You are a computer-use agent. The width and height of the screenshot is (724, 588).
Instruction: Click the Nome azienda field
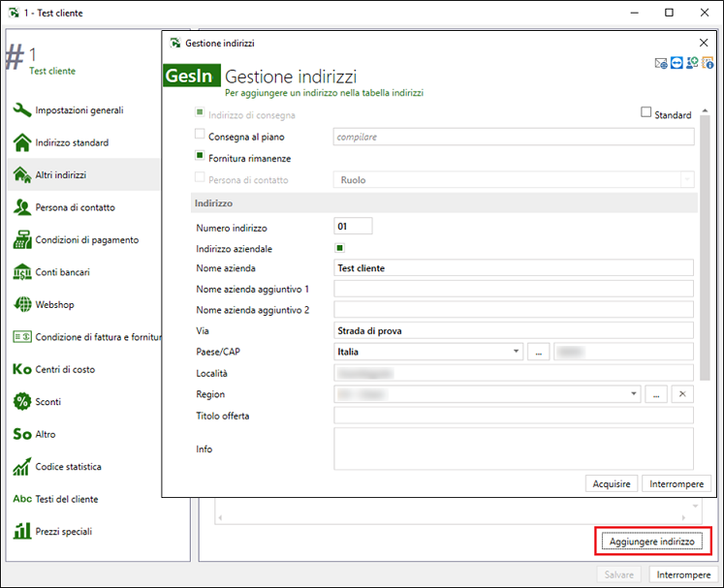pyautogui.click(x=514, y=267)
